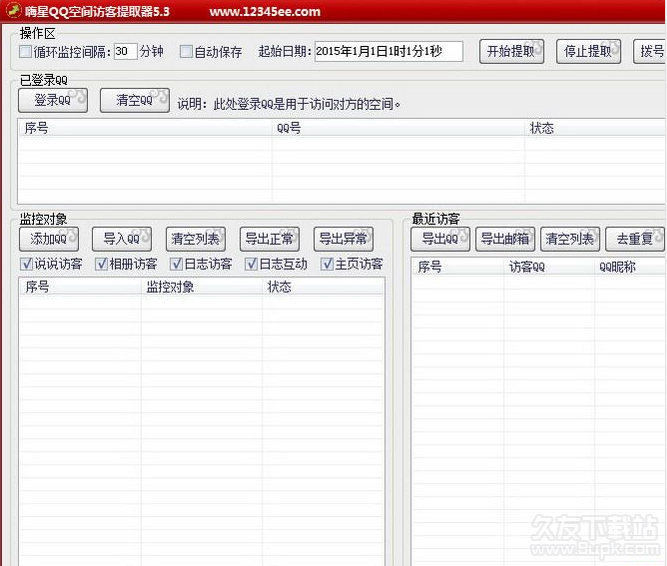Click the QQ号 column header
Image resolution: width=667 pixels, height=566 pixels.
[x=399, y=128]
